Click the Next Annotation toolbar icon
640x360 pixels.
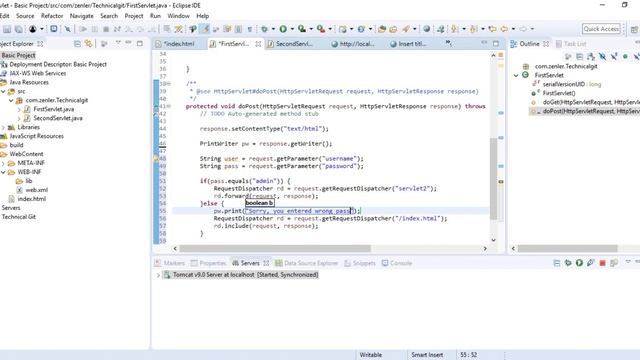pos(454,29)
